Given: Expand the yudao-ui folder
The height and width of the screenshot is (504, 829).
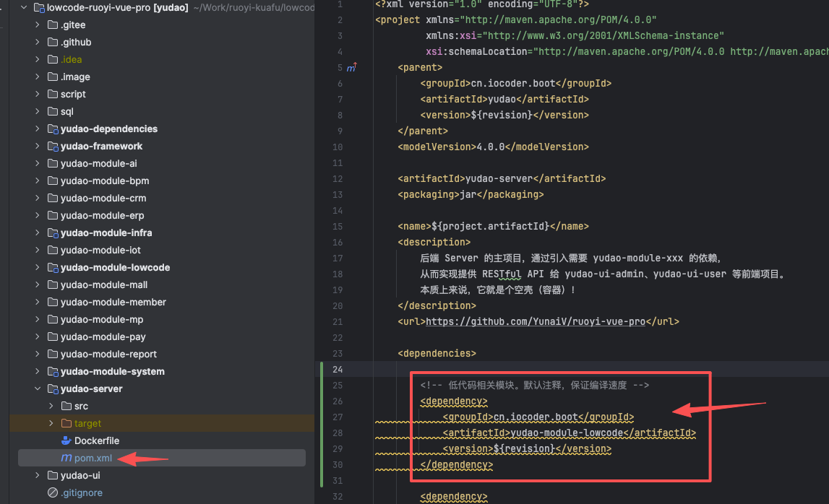Looking at the screenshot, I should (x=38, y=475).
